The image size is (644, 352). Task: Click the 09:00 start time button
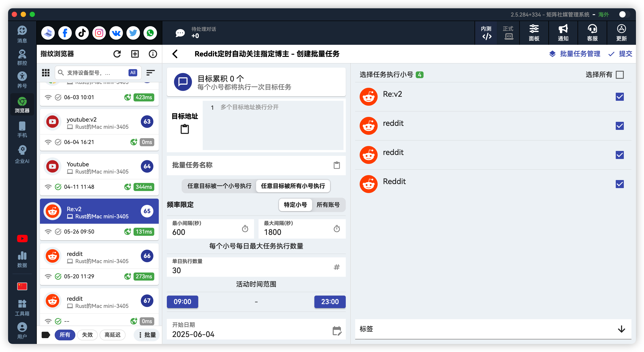click(x=183, y=302)
